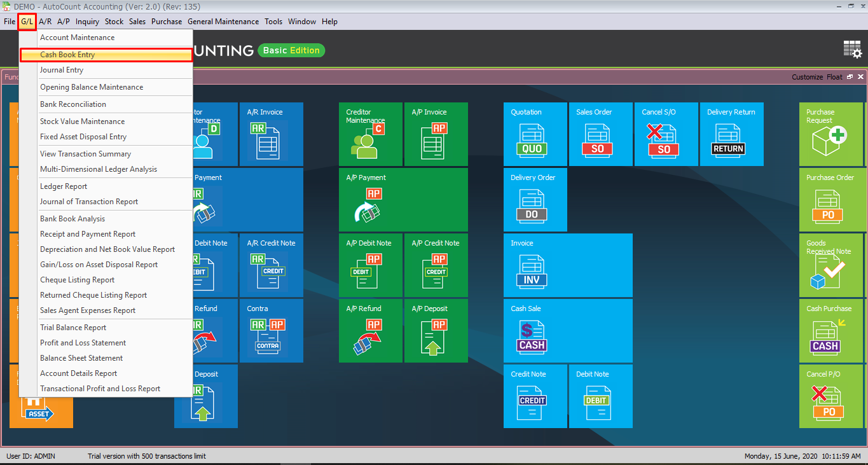Select Account Maintenance from G/L menu
This screenshot has width=868, height=465.
106,38
